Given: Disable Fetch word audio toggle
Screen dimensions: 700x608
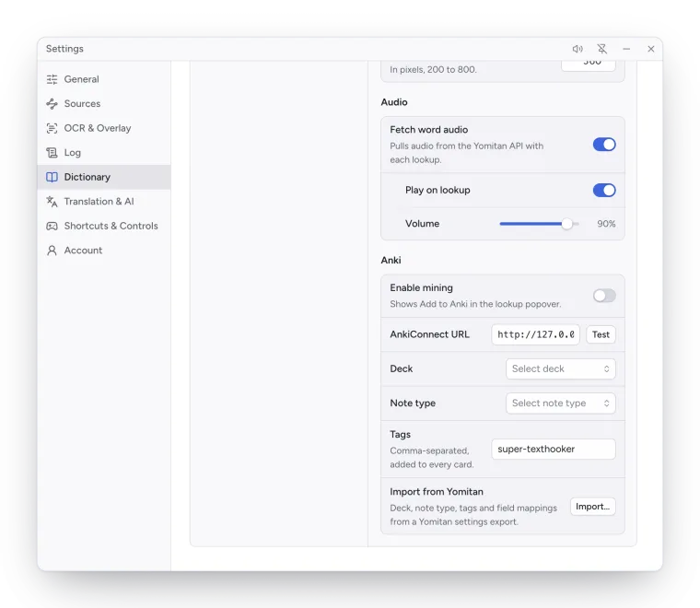Looking at the screenshot, I should (x=604, y=145).
